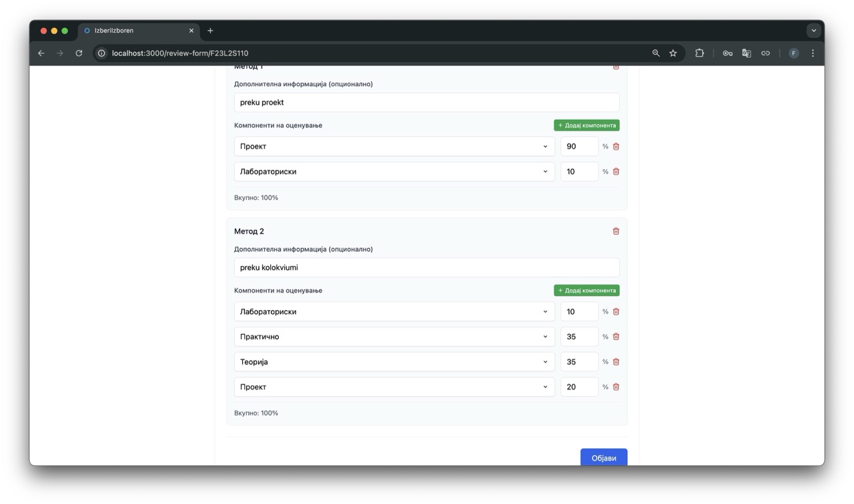Open the page zoom magnifier icon
854x504 pixels.
coord(656,53)
